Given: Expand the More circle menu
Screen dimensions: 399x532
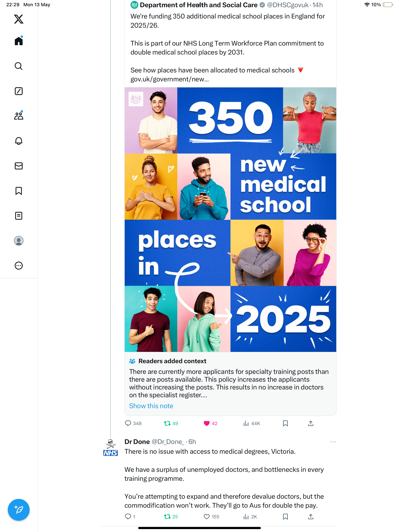Looking at the screenshot, I should click(x=19, y=266).
